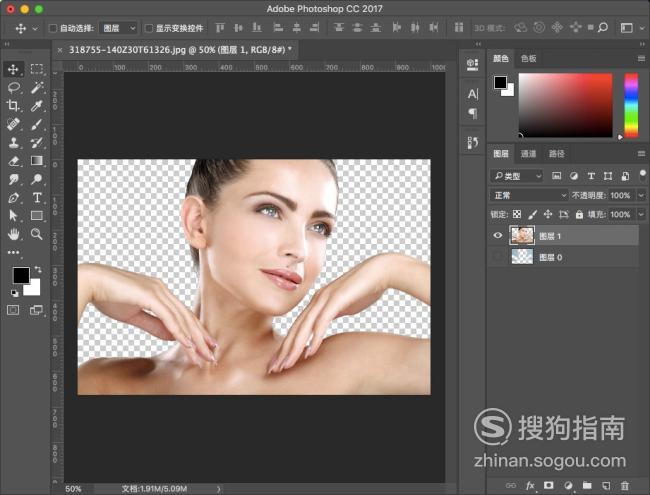
Task: Select the Eraser tool
Action: click(13, 161)
